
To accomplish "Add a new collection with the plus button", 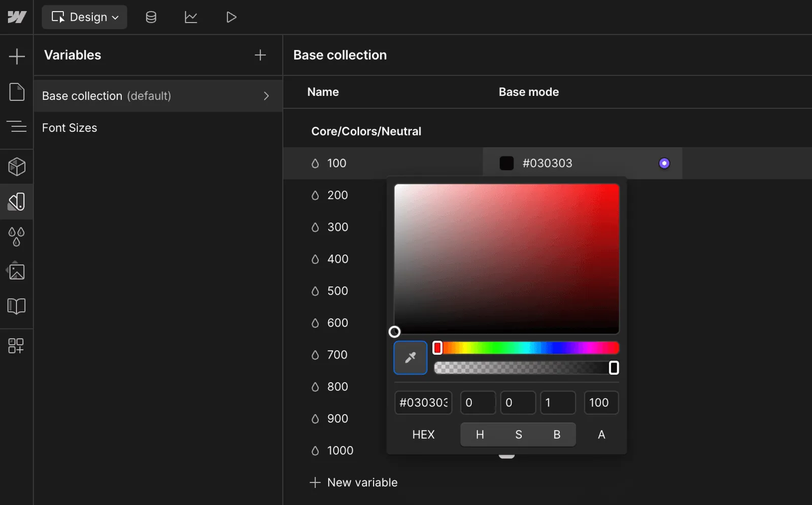I will (260, 55).
